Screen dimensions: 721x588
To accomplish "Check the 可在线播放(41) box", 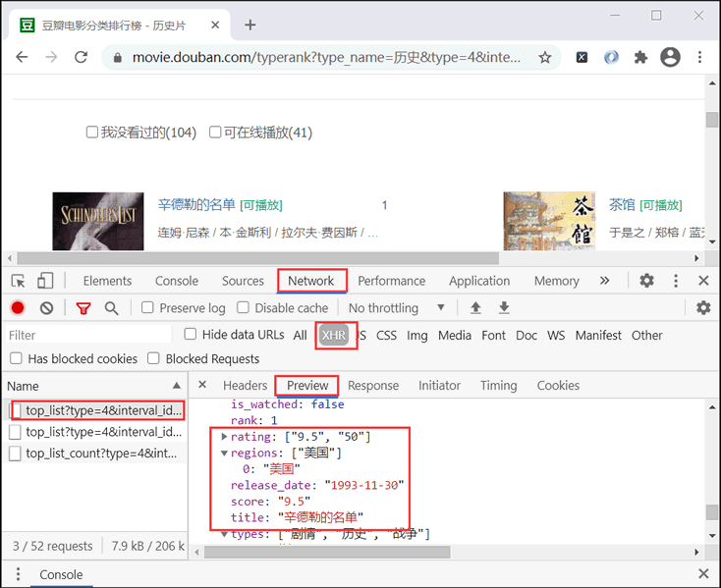I will 215,133.
